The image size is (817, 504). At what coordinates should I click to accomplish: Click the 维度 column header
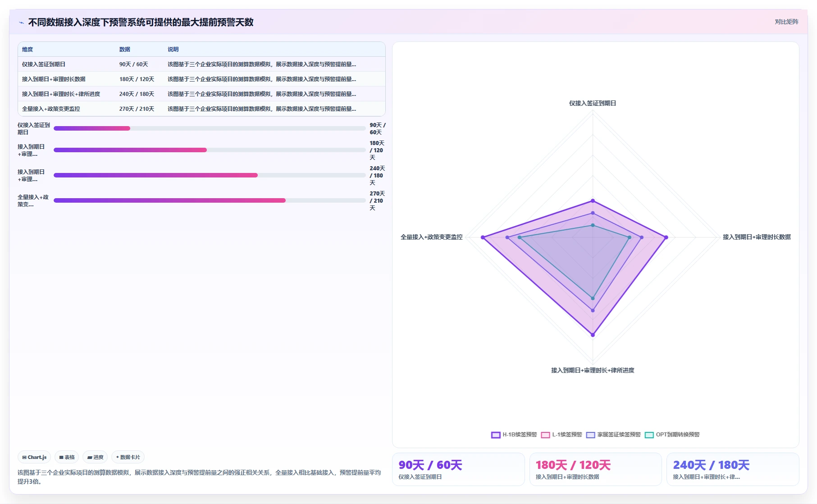click(27, 50)
